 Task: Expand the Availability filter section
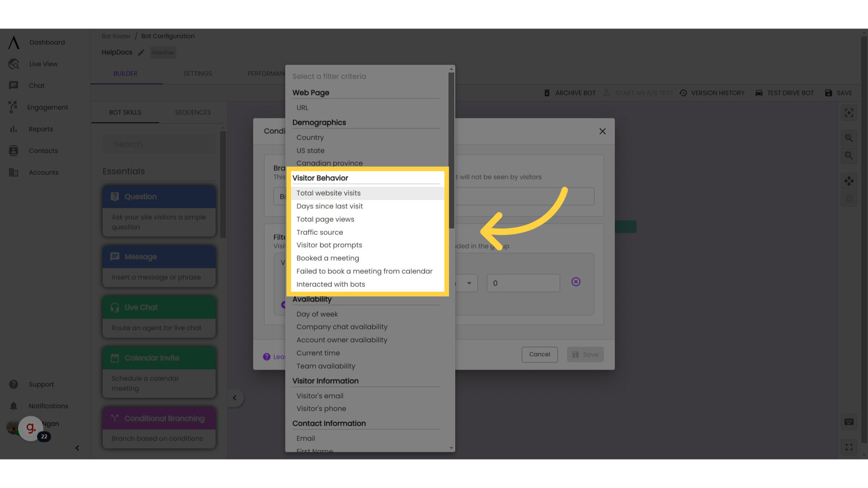click(x=310, y=299)
